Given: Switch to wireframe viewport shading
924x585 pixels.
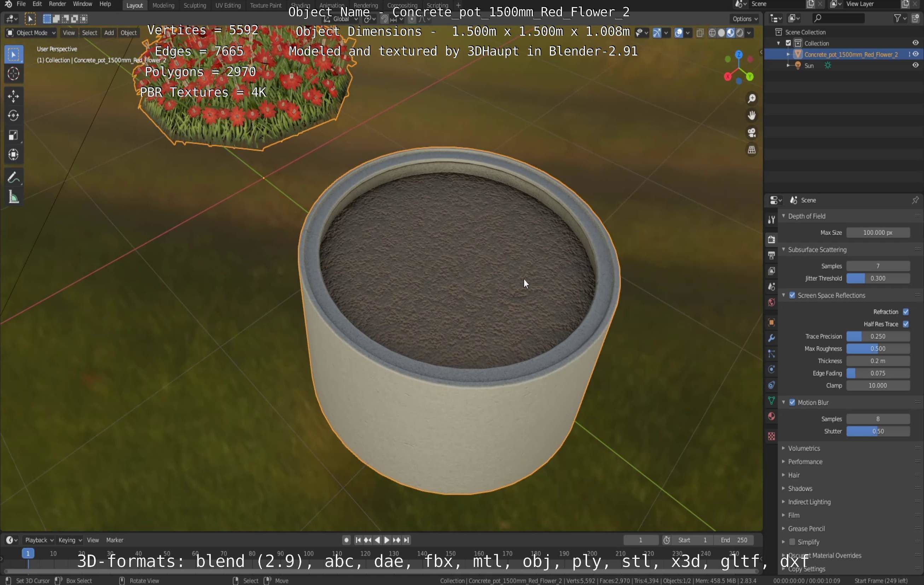Looking at the screenshot, I should (x=712, y=33).
